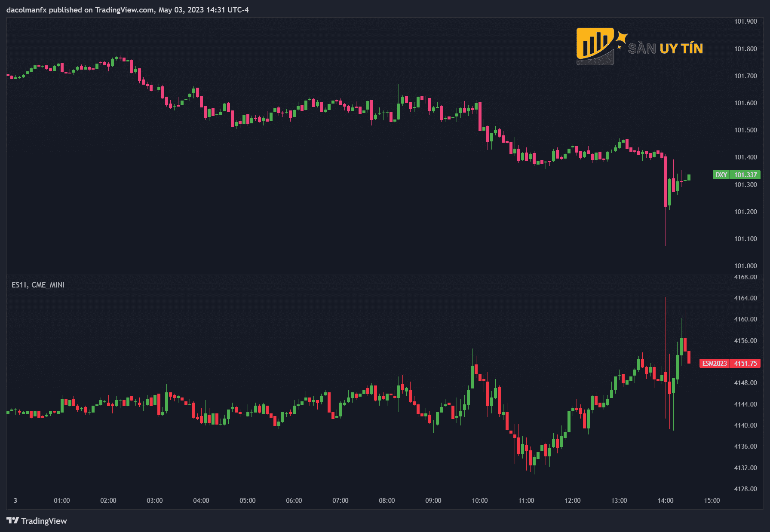Click the 4148.00 price scale label
Image resolution: width=770 pixels, height=532 pixels.
[x=745, y=383]
